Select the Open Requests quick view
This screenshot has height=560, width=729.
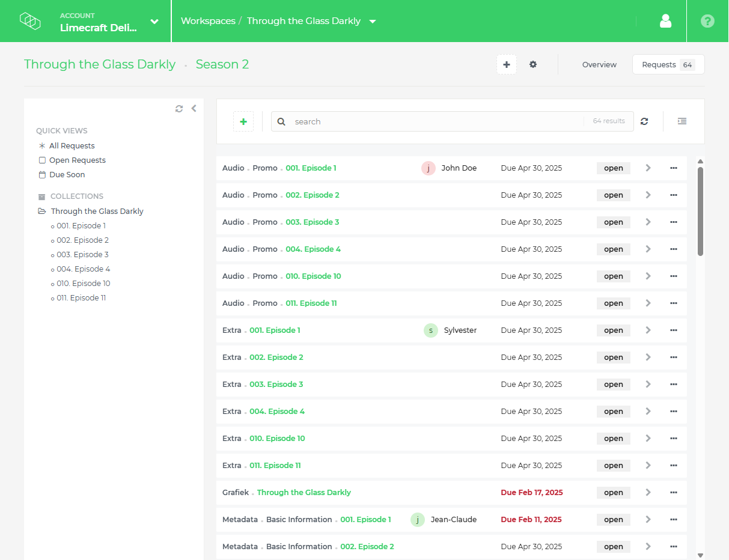click(x=77, y=160)
